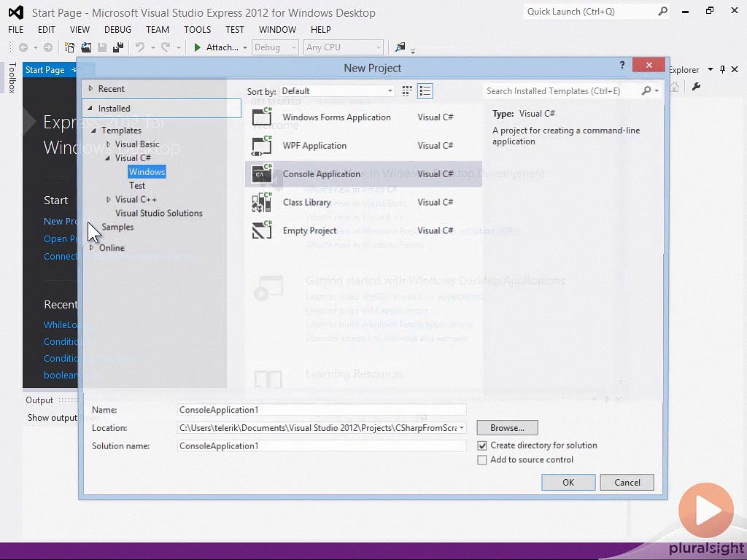Open the FILE menu
747x560 pixels.
point(16,29)
